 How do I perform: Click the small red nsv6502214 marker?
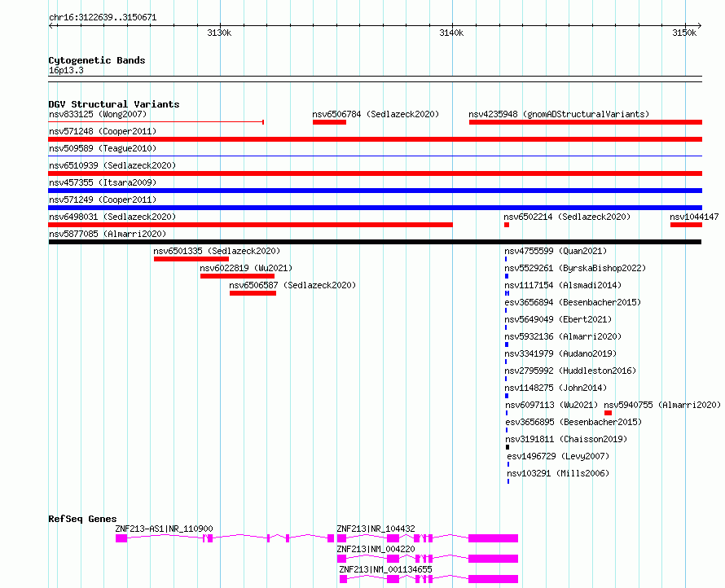pos(507,225)
